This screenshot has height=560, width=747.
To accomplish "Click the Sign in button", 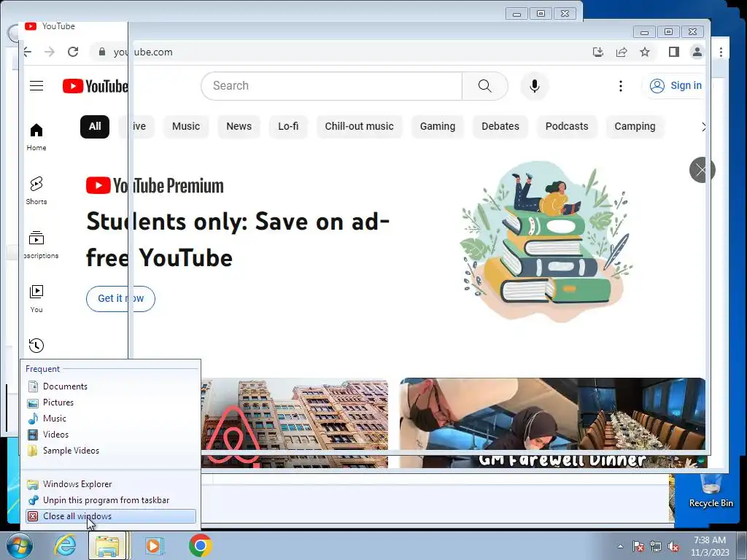I will [676, 86].
